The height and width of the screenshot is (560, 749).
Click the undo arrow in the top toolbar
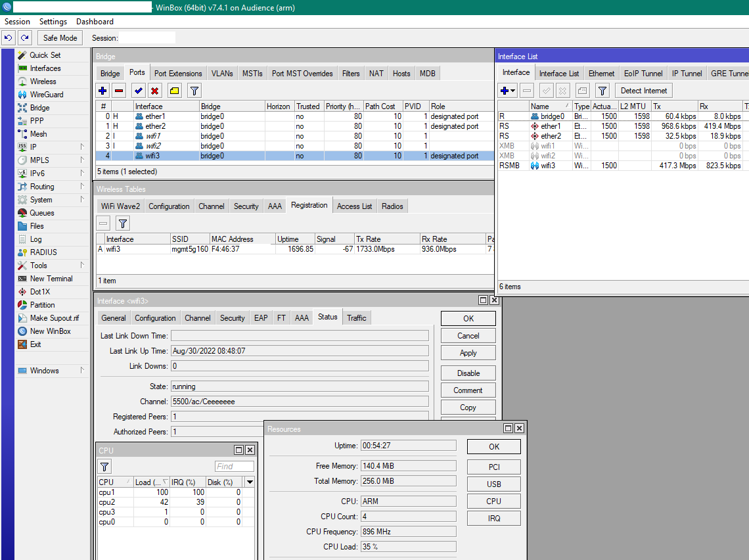click(x=9, y=38)
